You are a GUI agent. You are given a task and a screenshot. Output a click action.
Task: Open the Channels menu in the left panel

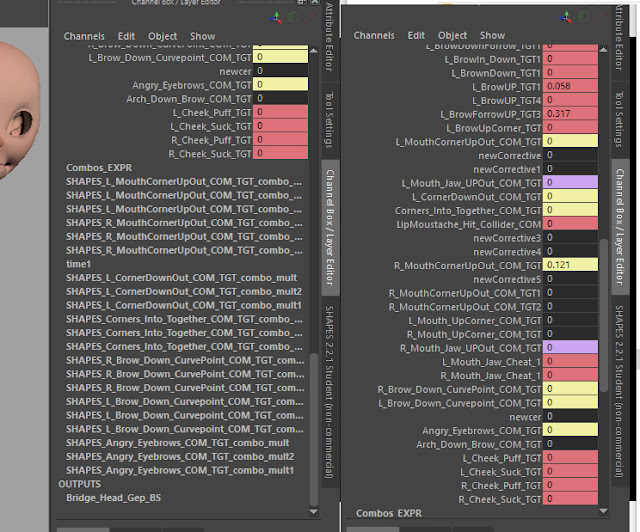coord(84,36)
